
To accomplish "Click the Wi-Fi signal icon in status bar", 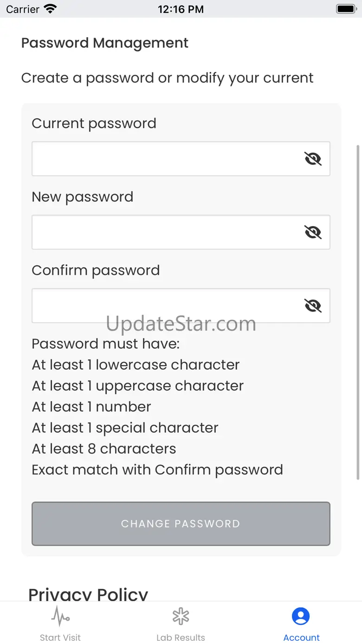I will click(x=50, y=9).
